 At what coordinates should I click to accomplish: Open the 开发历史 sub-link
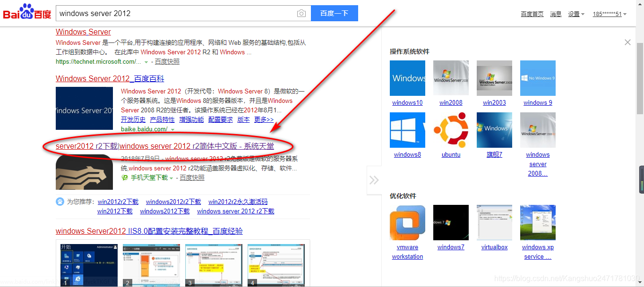(133, 120)
